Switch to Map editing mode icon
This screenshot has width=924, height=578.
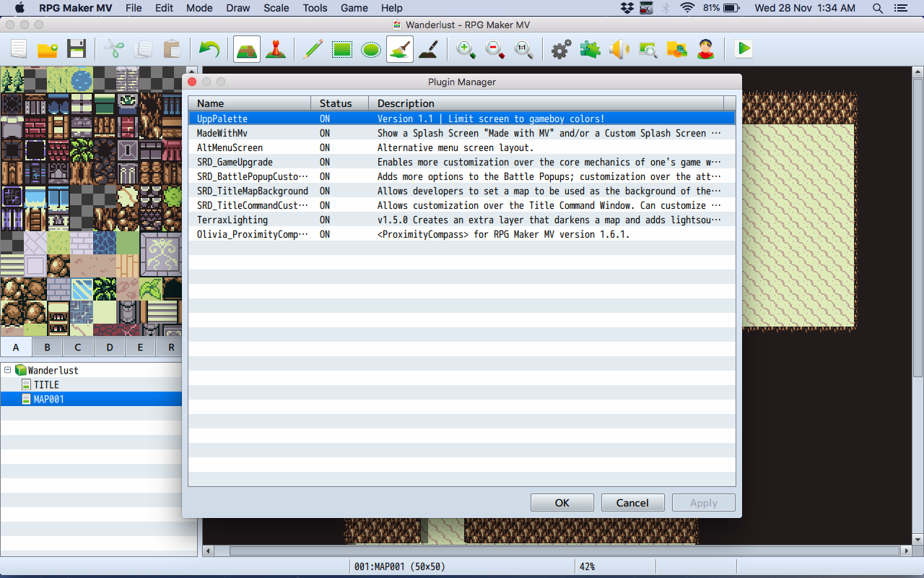[x=247, y=49]
